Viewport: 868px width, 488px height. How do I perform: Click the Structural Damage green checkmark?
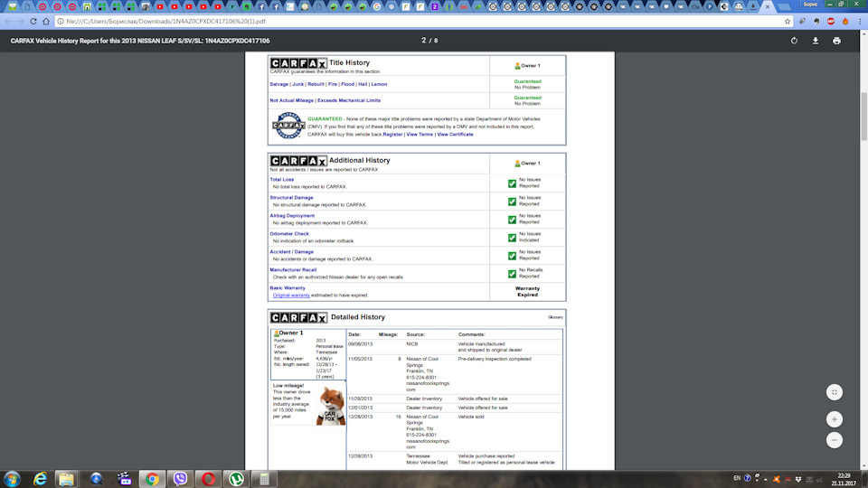(x=512, y=202)
